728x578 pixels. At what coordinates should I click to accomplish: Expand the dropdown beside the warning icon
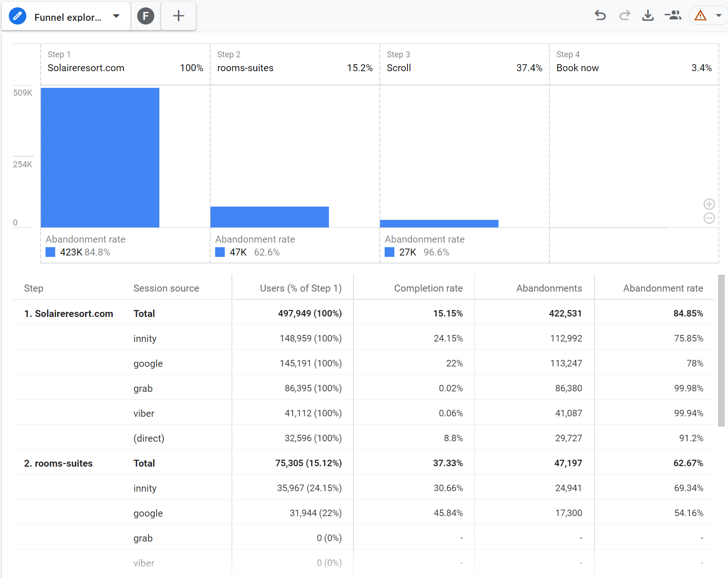pyautogui.click(x=719, y=16)
